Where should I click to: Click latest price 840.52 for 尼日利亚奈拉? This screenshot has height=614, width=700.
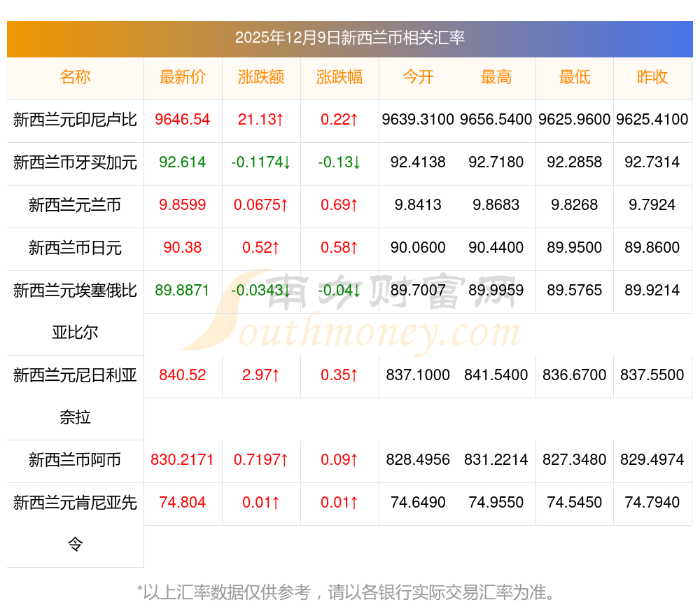coord(183,375)
